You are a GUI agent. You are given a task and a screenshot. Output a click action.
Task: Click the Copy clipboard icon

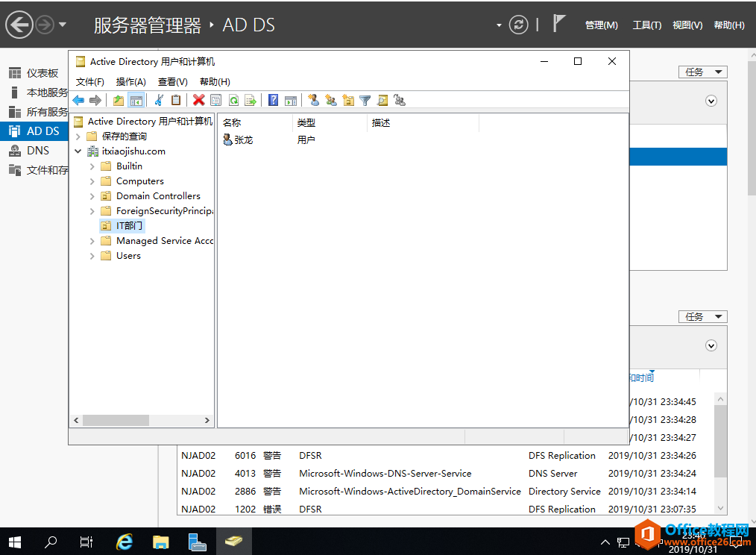click(176, 101)
